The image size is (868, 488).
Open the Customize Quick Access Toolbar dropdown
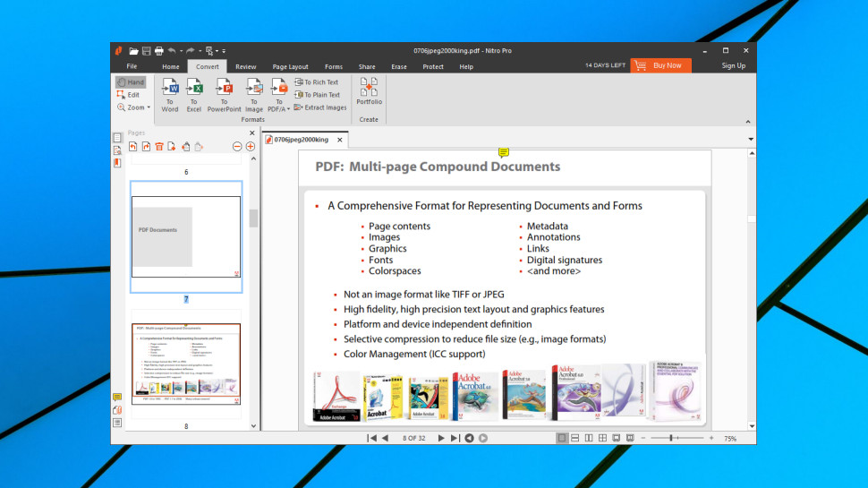pos(224,51)
